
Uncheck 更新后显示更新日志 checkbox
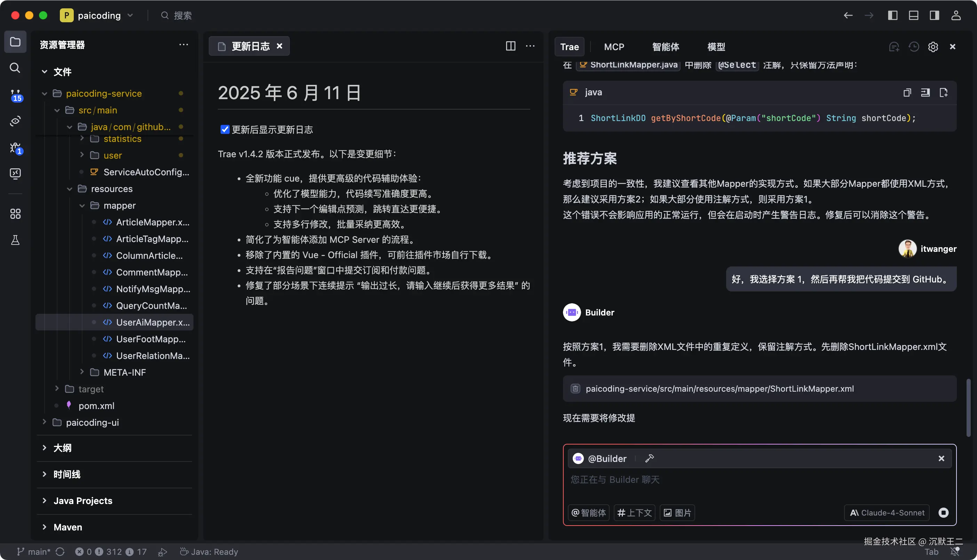click(225, 130)
